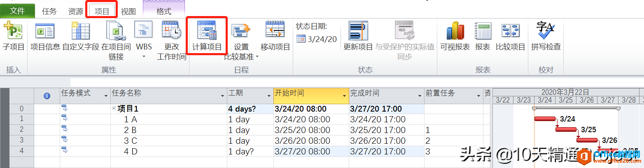Click Gantt bar labeled 3/24

click(x=545, y=119)
